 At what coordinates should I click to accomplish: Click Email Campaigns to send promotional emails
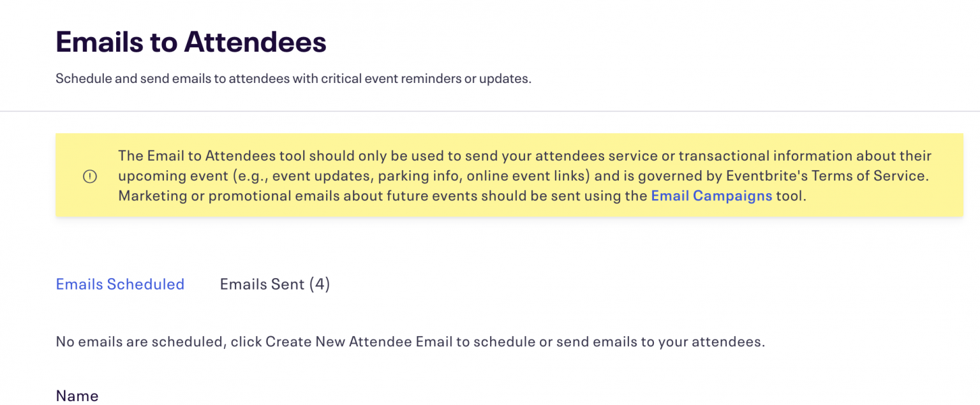pyautogui.click(x=711, y=196)
